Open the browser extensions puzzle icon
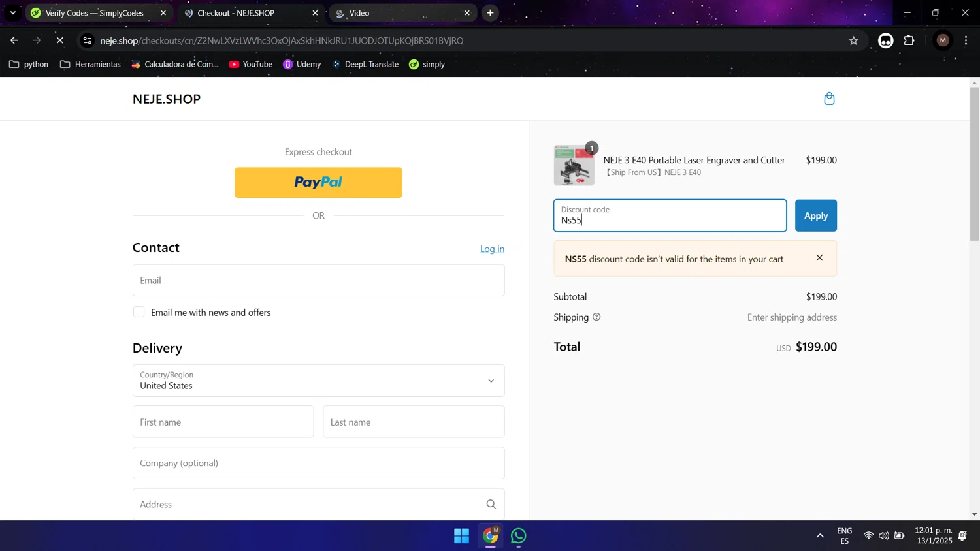The image size is (980, 551). 909,40
